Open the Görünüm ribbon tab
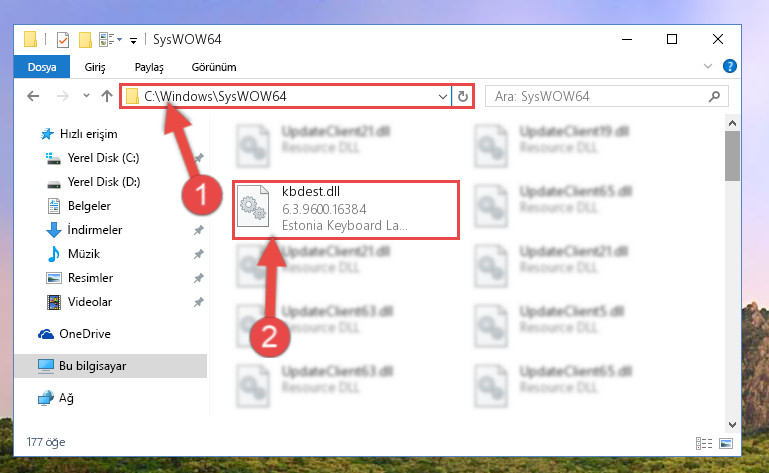 tap(214, 67)
